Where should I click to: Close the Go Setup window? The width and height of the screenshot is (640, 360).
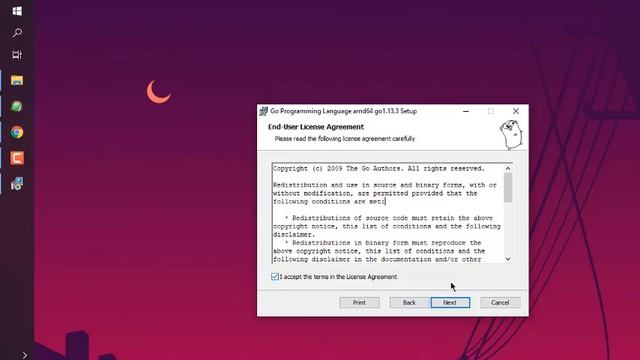click(x=516, y=111)
